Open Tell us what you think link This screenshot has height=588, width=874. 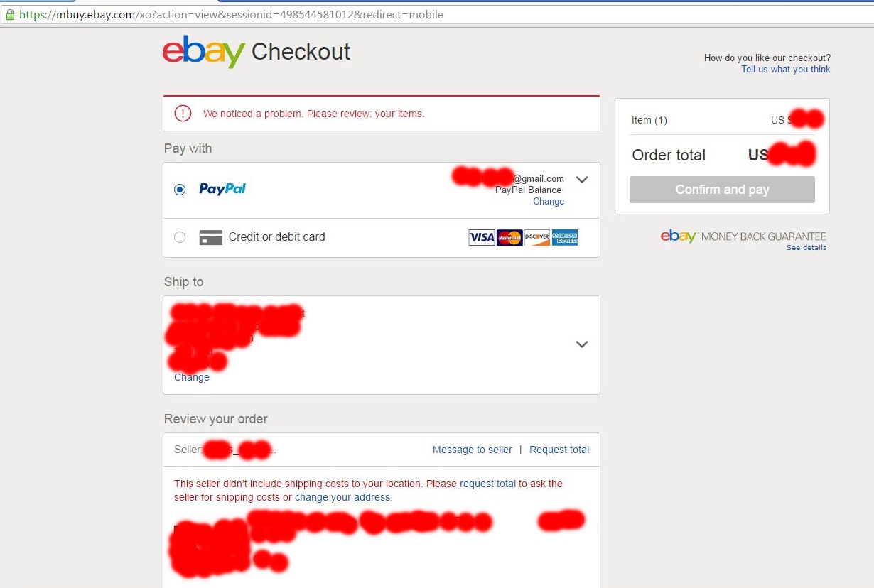coord(786,70)
